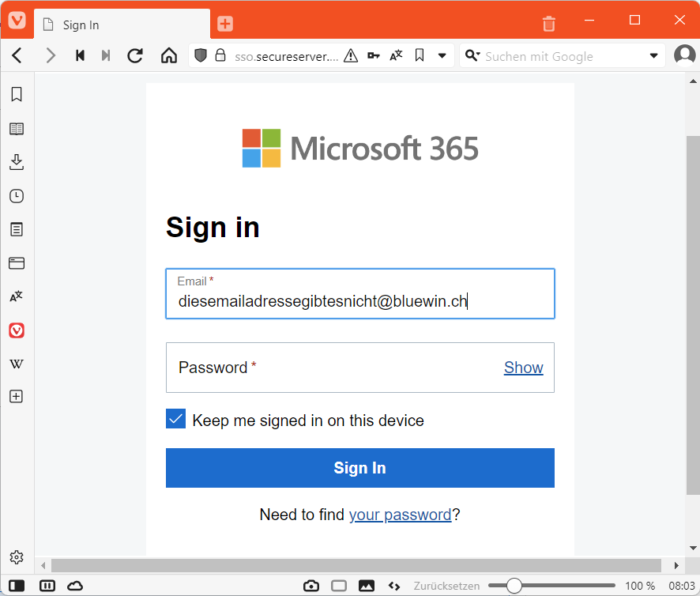Click horizontal scrollbar left arrow

point(43,565)
